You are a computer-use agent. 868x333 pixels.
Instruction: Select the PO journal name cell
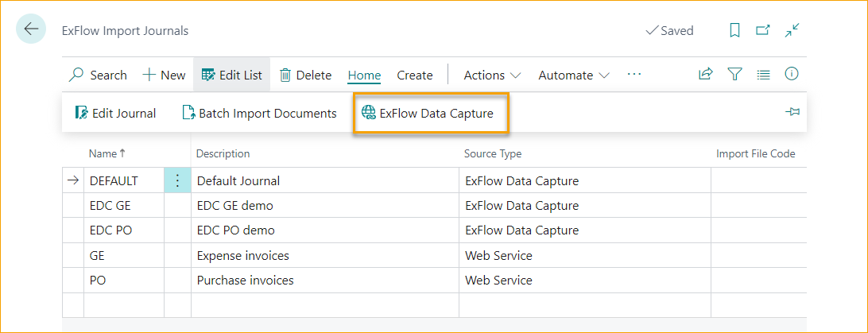[x=124, y=281]
